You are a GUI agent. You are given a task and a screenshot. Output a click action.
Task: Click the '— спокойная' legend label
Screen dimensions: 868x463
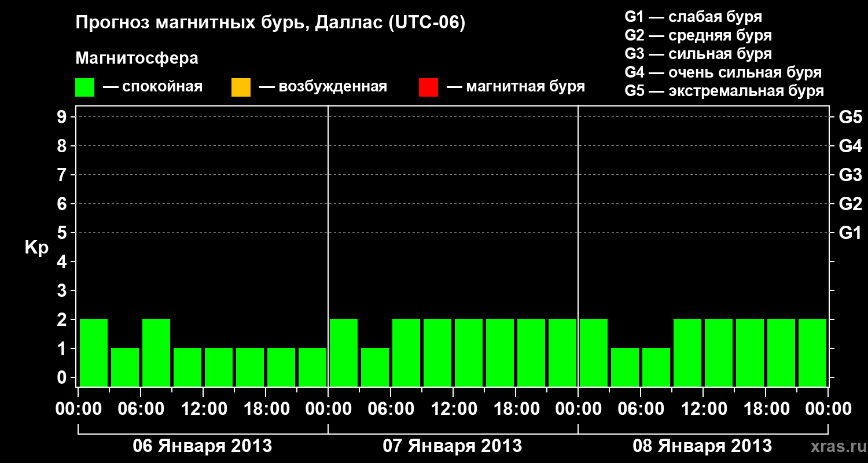(153, 87)
